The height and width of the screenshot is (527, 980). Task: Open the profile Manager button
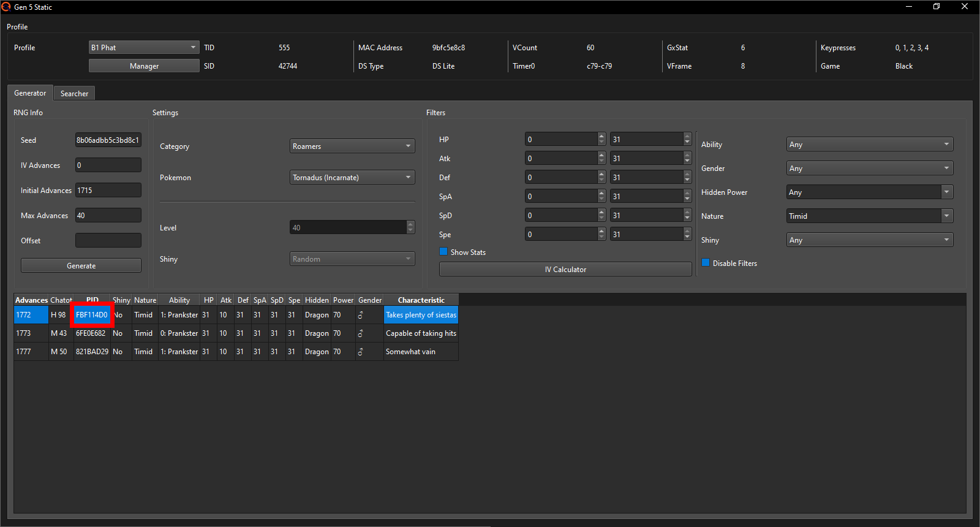144,66
